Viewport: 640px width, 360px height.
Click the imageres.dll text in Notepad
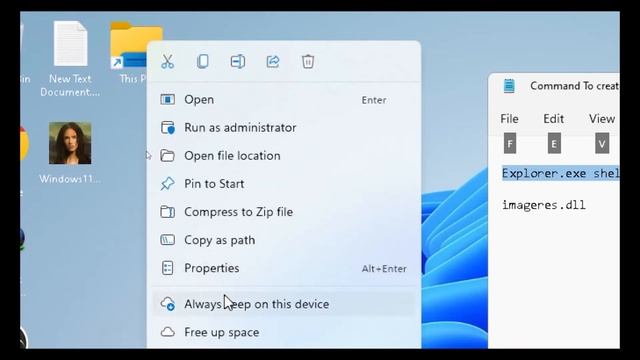544,205
